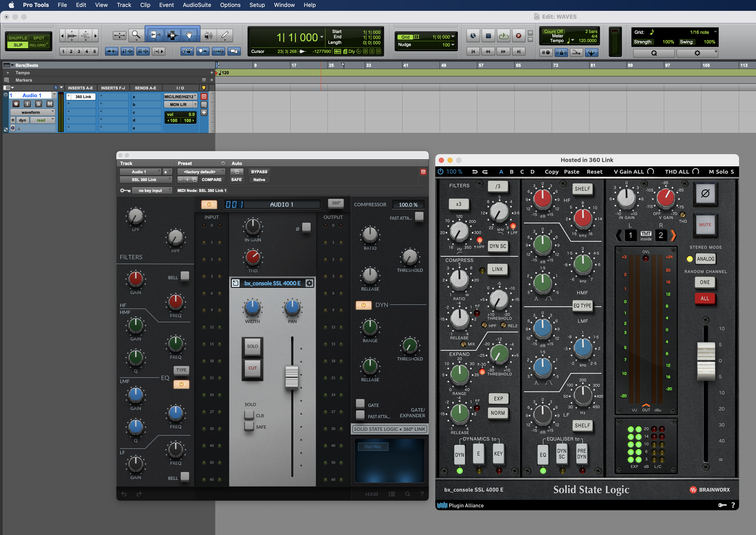The width and height of the screenshot is (756, 535).
Task: Select the Selector tool in toolbar
Action: click(172, 35)
